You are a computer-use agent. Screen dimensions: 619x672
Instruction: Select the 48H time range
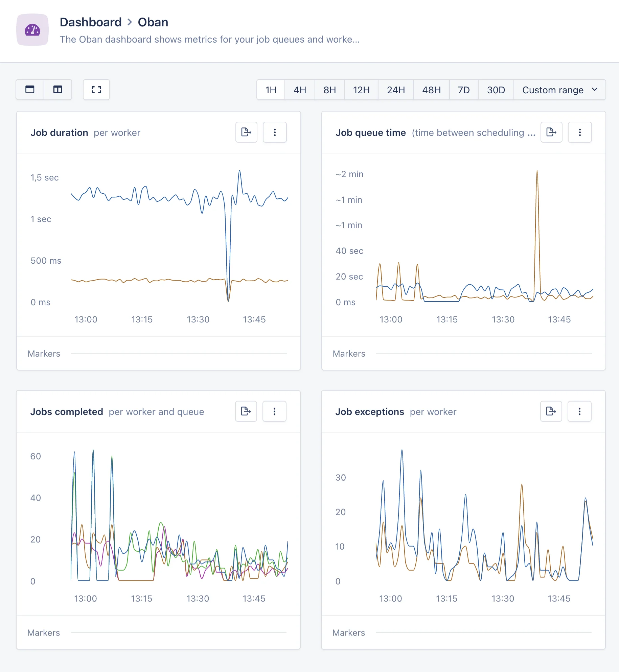click(432, 90)
